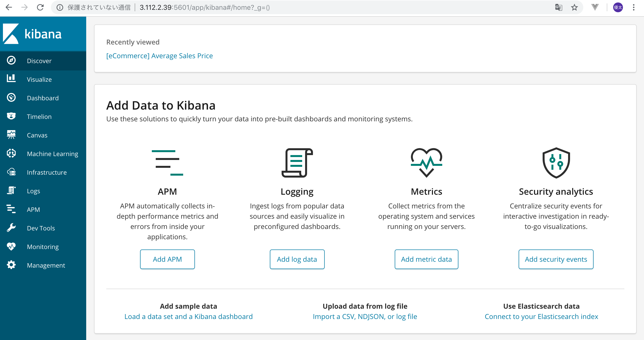The image size is (644, 340).
Task: Open the Infrastructure cloud server icon
Action: click(11, 172)
